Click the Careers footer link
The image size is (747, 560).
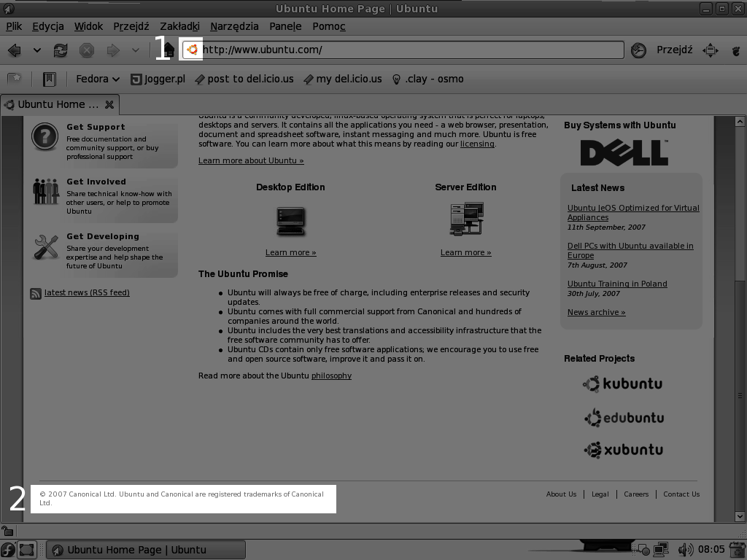636,494
